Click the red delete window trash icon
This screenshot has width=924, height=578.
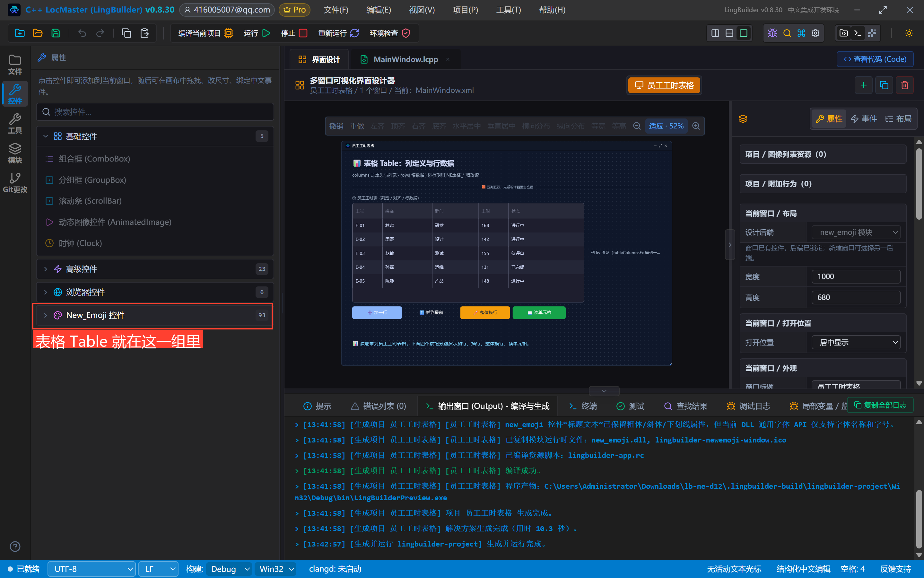(x=904, y=85)
